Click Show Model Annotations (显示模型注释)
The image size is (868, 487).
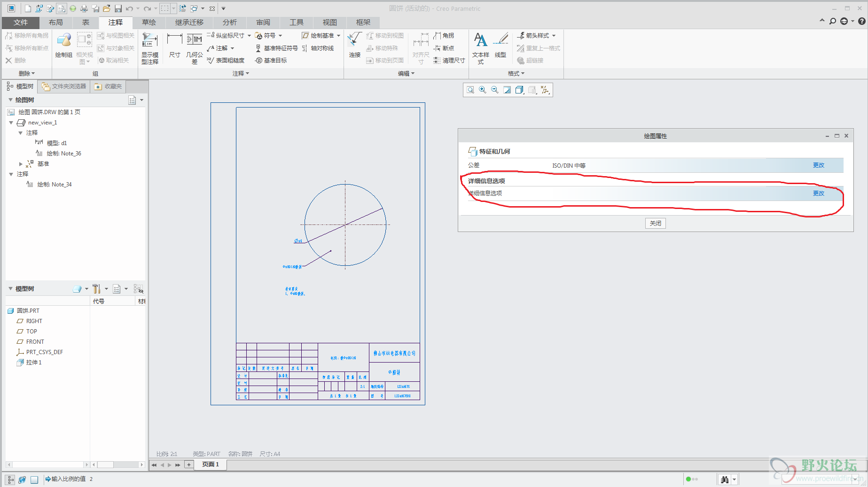(x=150, y=47)
